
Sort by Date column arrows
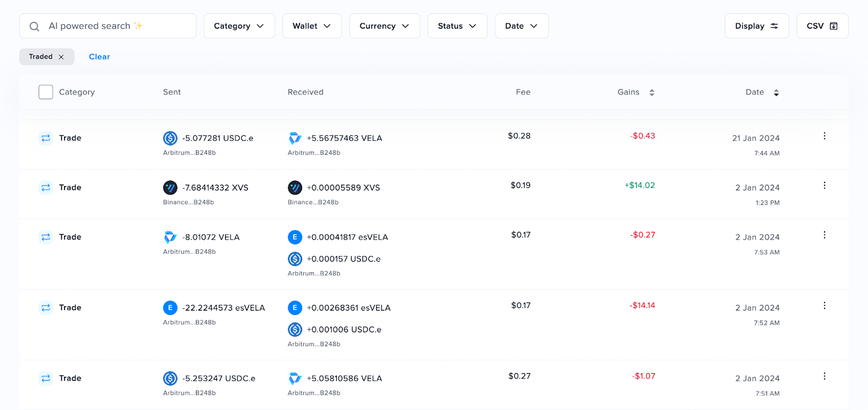[776, 92]
